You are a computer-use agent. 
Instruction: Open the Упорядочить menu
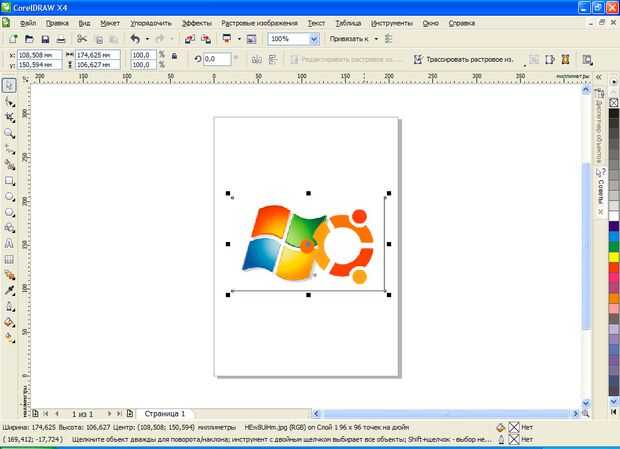151,23
